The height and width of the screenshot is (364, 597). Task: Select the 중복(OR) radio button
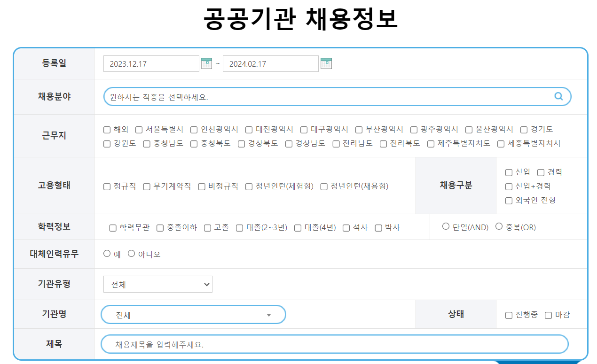(x=499, y=225)
